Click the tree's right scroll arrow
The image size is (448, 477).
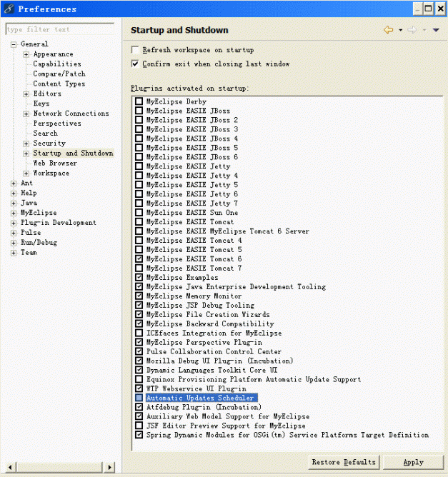tap(109, 467)
